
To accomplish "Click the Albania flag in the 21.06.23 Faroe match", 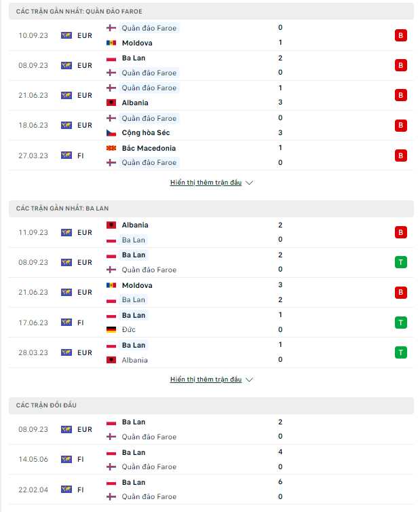I will point(111,103).
